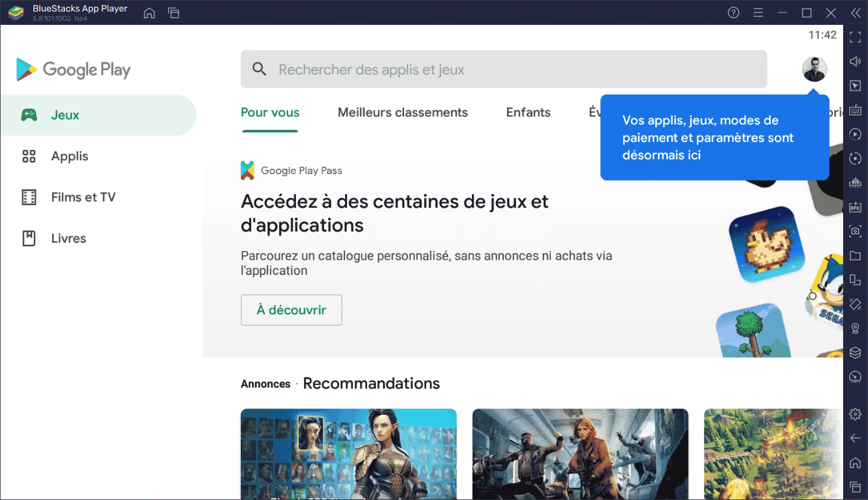Spoof the GPS location tool

tap(855, 328)
